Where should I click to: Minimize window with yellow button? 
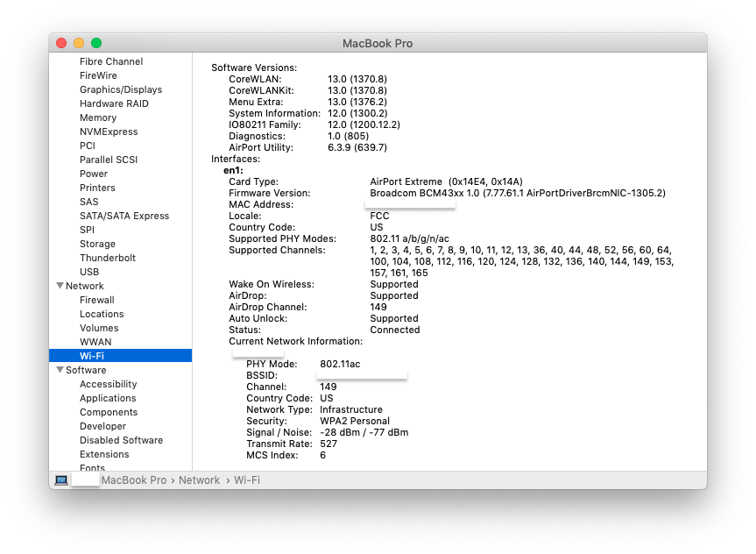pos(79,43)
